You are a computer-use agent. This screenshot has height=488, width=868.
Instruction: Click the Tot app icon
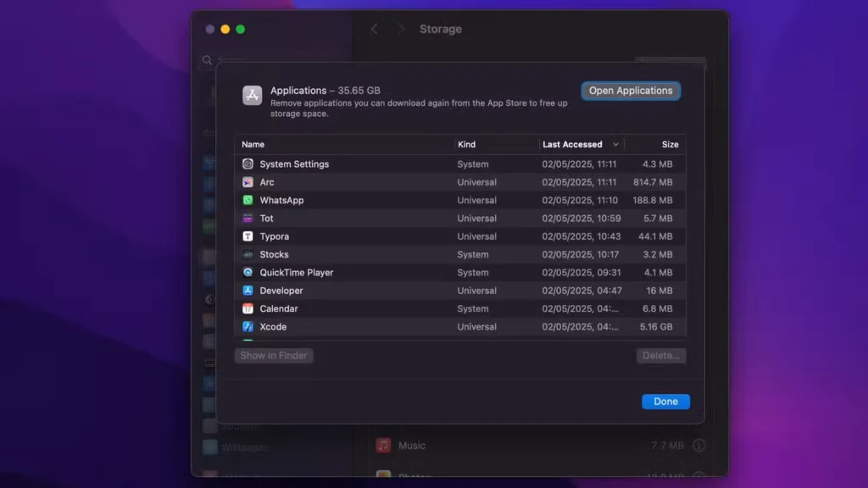click(248, 218)
